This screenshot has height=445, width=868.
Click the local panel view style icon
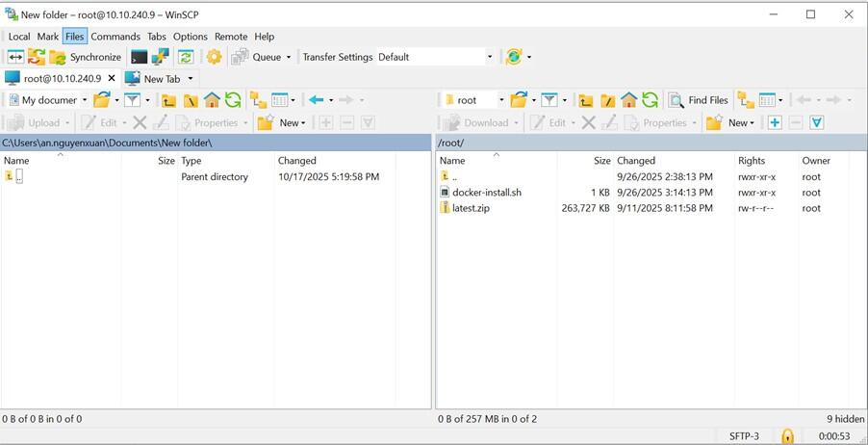[280, 100]
